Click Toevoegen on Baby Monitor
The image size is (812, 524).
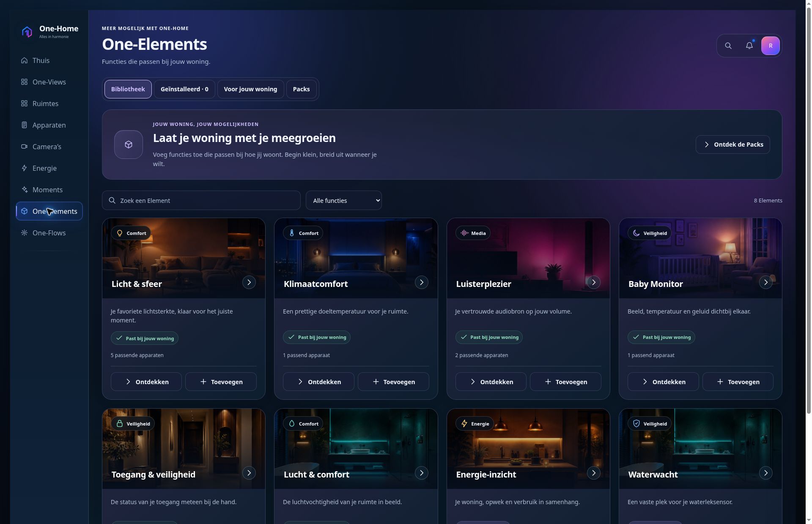click(x=738, y=382)
